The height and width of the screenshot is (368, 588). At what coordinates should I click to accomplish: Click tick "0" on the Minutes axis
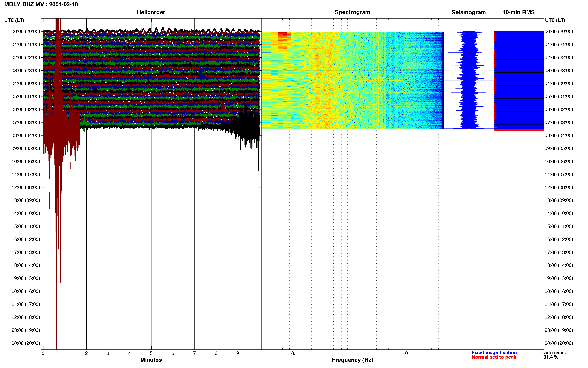click(x=43, y=353)
